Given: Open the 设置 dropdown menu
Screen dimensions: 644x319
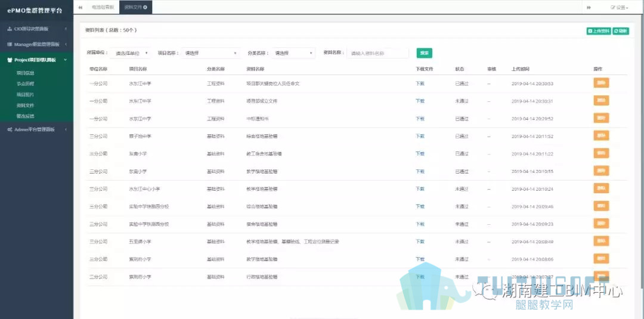Looking at the screenshot, I should coord(620,7).
